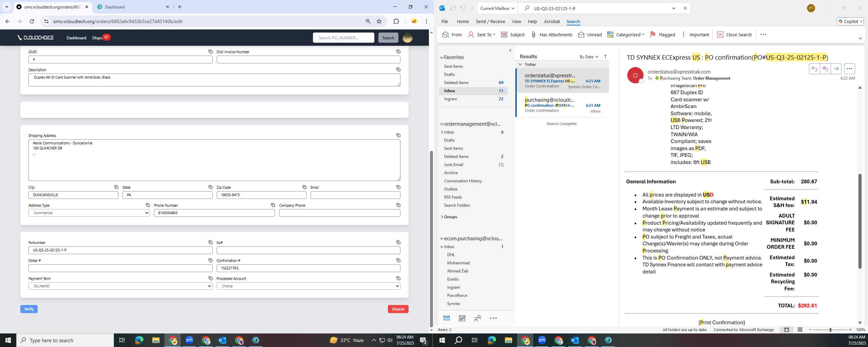Switch to the Dashboard browser tab

[x=132, y=7]
